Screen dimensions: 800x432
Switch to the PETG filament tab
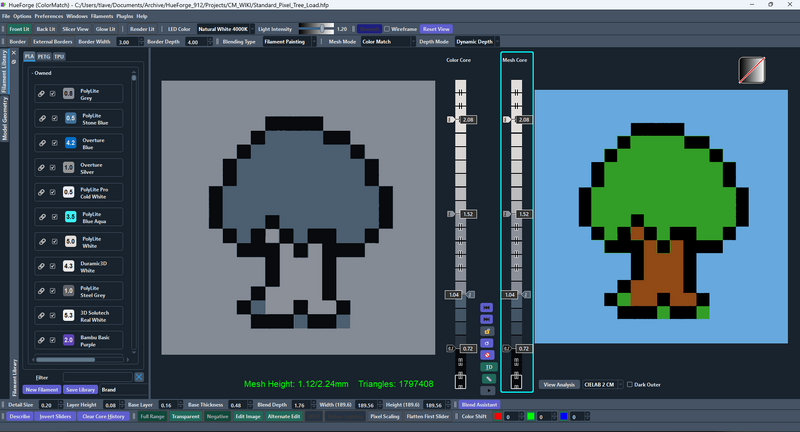(x=44, y=57)
